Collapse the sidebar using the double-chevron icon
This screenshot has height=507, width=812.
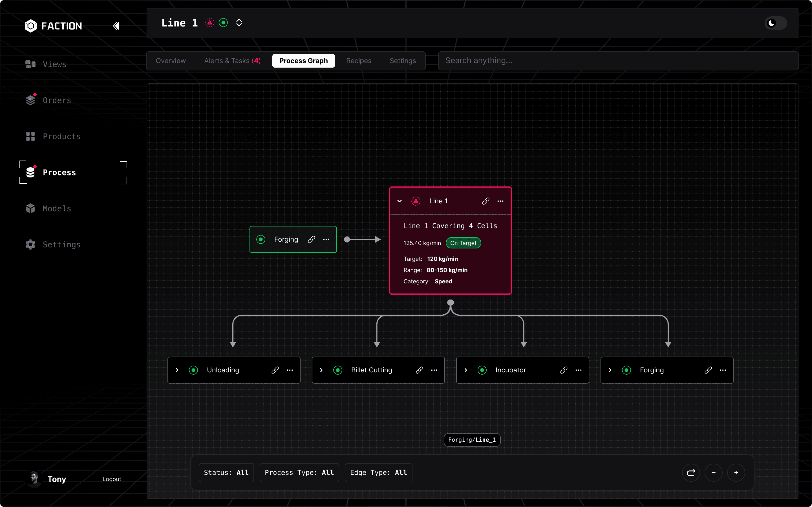click(116, 25)
